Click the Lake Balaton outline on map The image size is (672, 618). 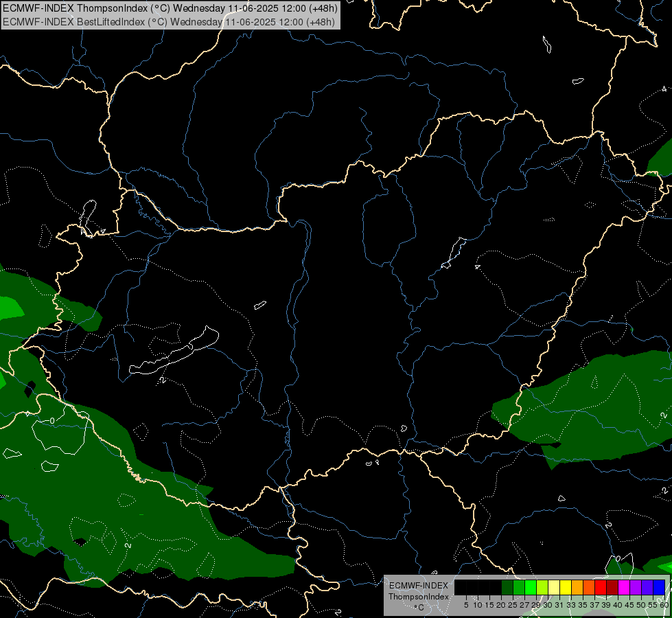pyautogui.click(x=174, y=350)
